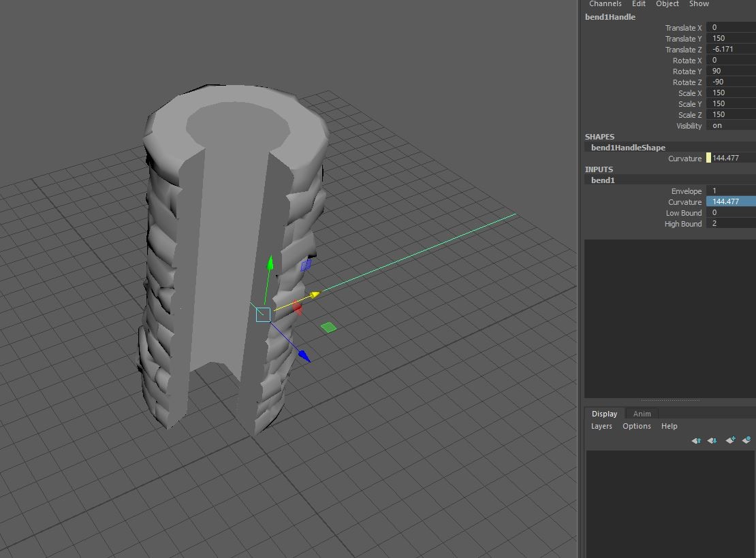Viewport: 756px width, 558px height.
Task: Click the Scale X value field
Action: point(731,93)
